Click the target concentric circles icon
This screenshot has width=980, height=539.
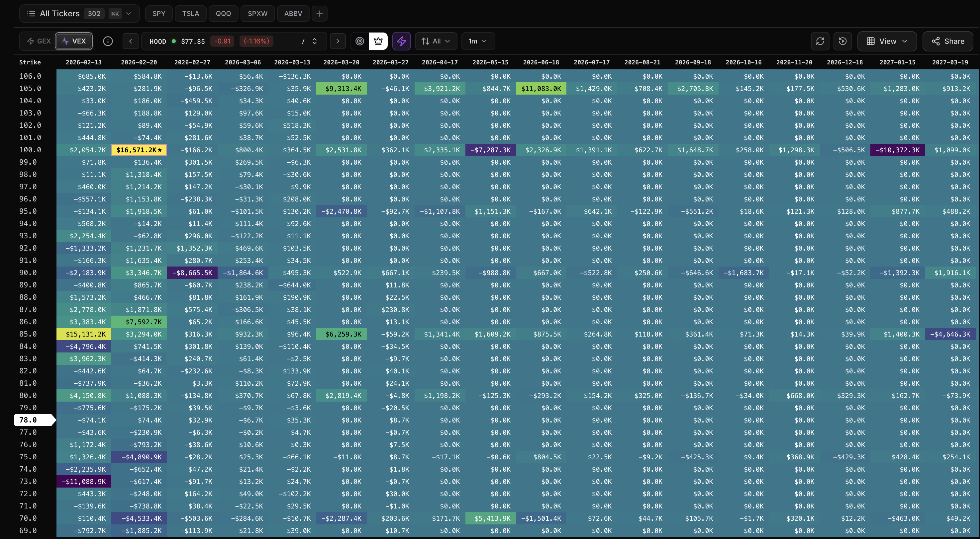[x=359, y=41]
